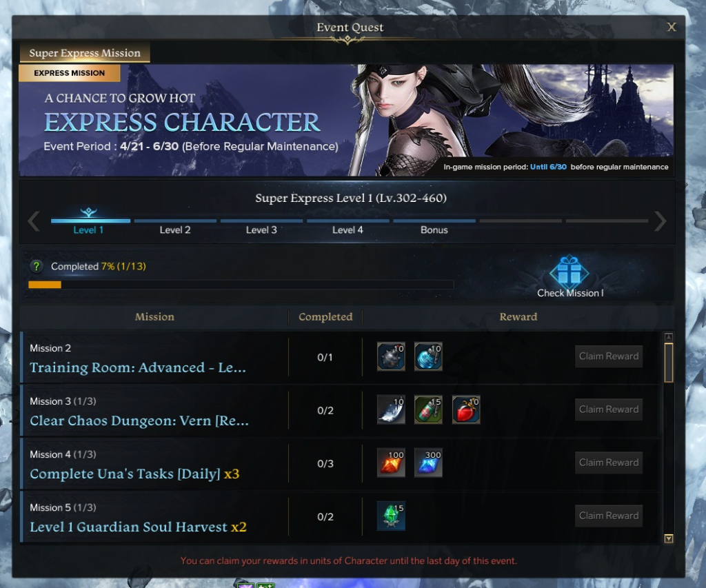Image resolution: width=706 pixels, height=588 pixels.
Task: Claim Reward for Mission 2 Training Room
Action: pos(609,356)
